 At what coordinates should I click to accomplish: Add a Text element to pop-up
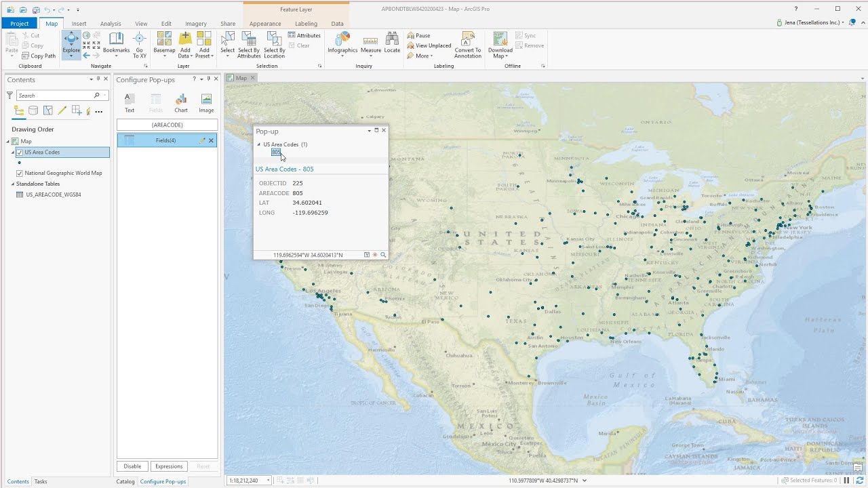click(130, 103)
